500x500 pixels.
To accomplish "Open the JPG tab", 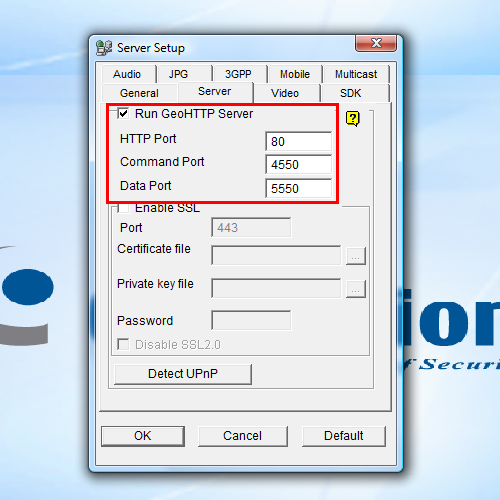I will 179,74.
